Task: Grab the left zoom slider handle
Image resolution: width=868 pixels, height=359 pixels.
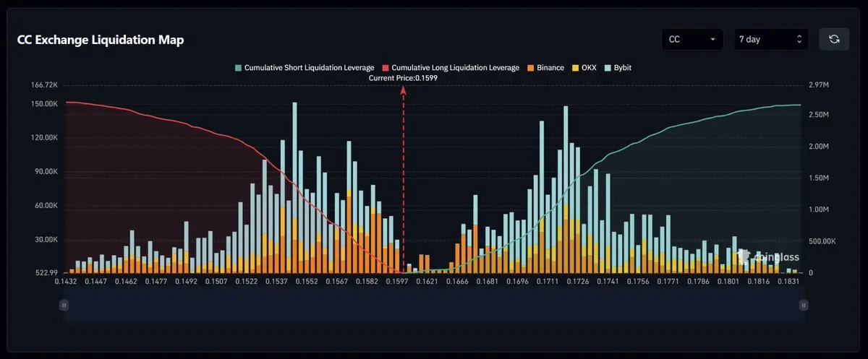Action: click(x=64, y=306)
